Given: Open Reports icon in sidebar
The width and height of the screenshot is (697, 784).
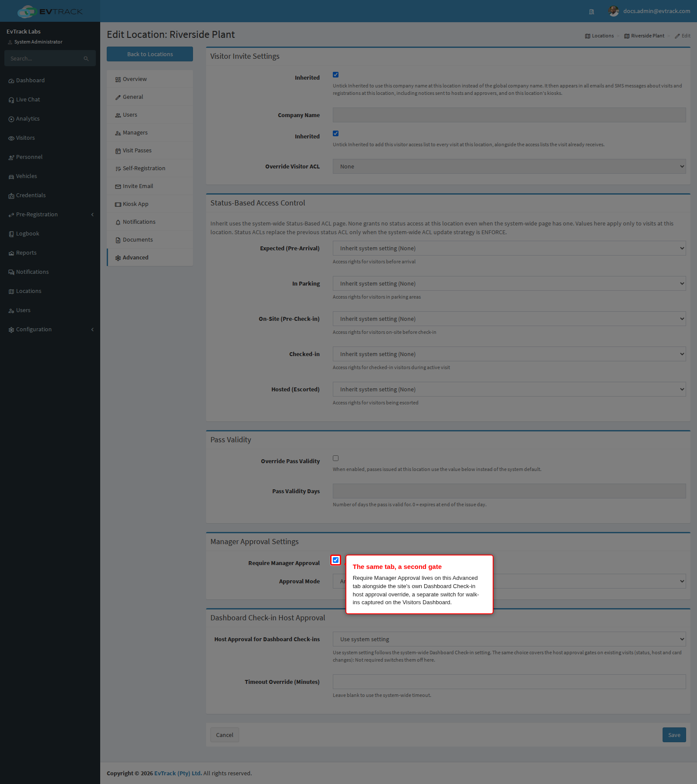Looking at the screenshot, I should 11,253.
